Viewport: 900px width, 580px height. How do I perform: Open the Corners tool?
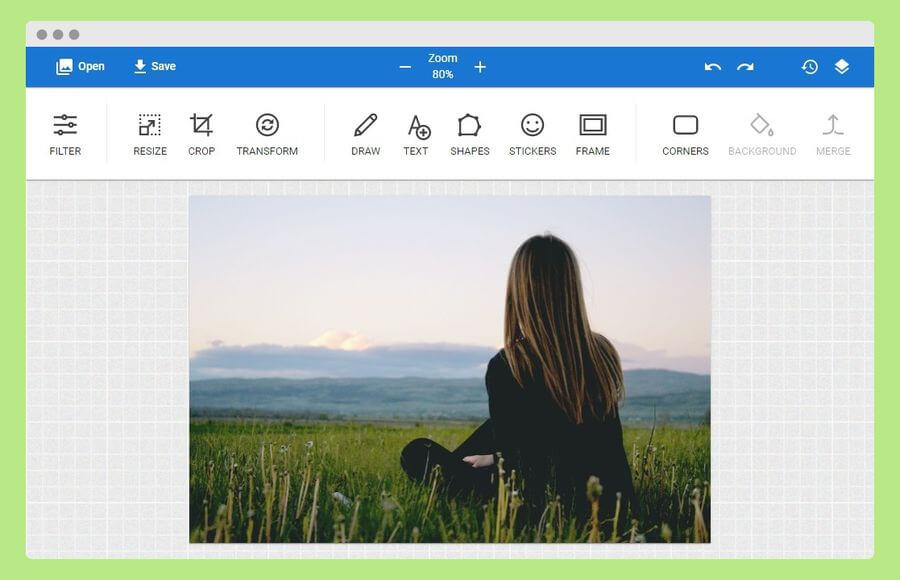point(685,135)
